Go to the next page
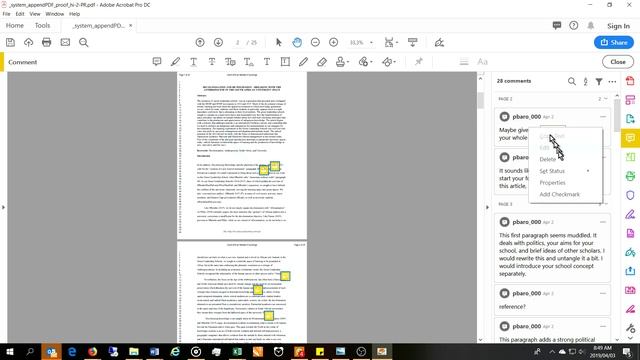The height and width of the screenshot is (360, 640). coord(218,42)
